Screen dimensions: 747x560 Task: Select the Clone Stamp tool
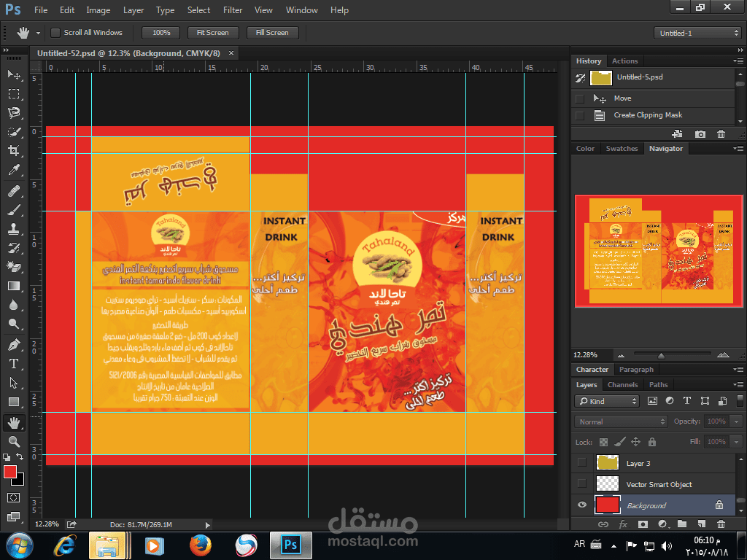click(x=14, y=229)
